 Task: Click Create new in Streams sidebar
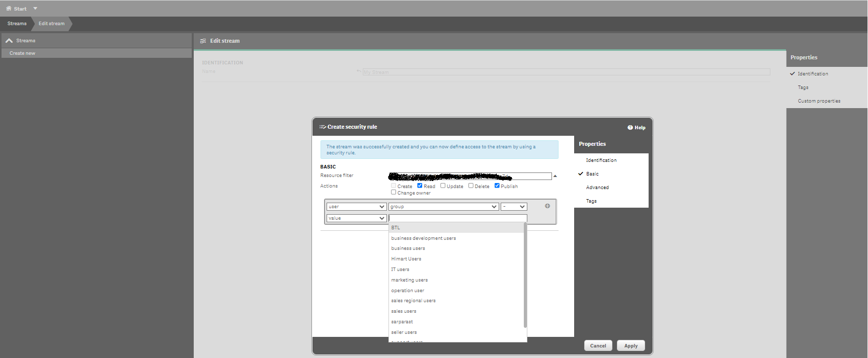[97, 53]
